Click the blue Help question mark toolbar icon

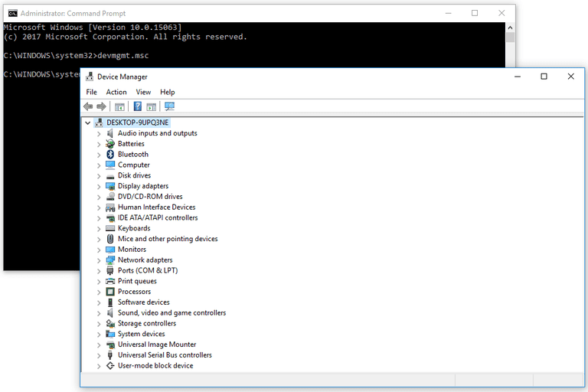click(138, 106)
